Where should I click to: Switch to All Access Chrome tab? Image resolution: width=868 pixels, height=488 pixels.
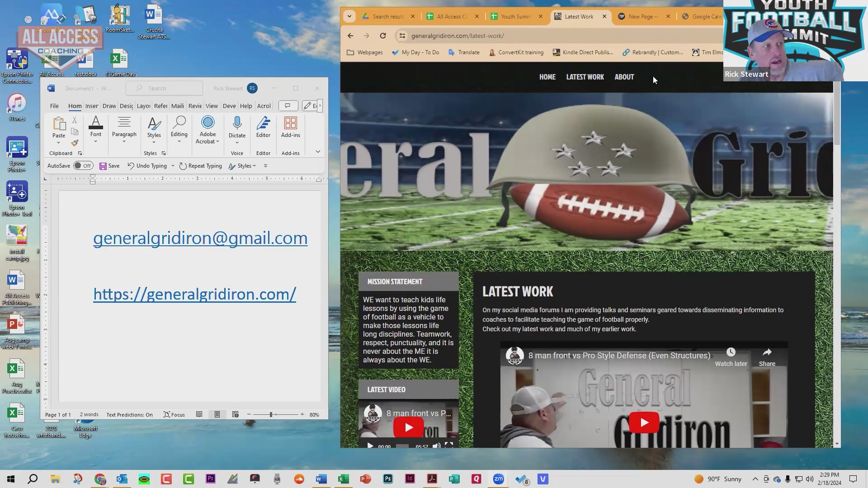coord(452,16)
